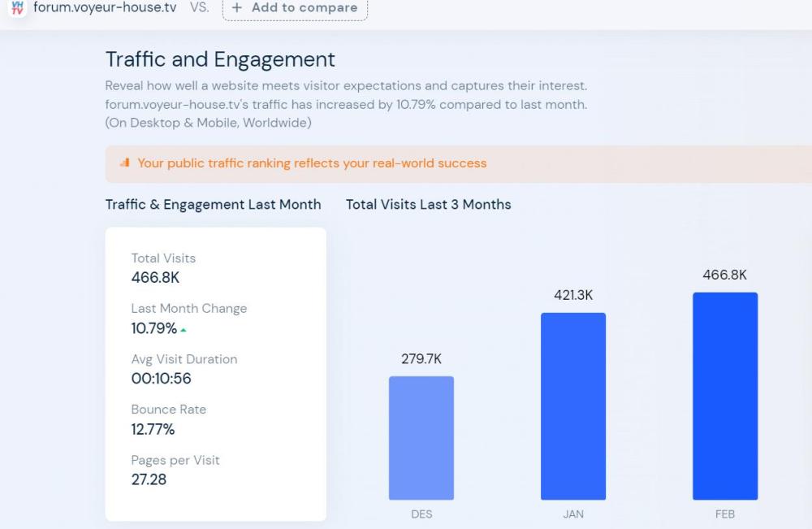Screen dimensions: 812x529
Task: Click the Total Visits Last 3 Months title
Action: click(428, 205)
